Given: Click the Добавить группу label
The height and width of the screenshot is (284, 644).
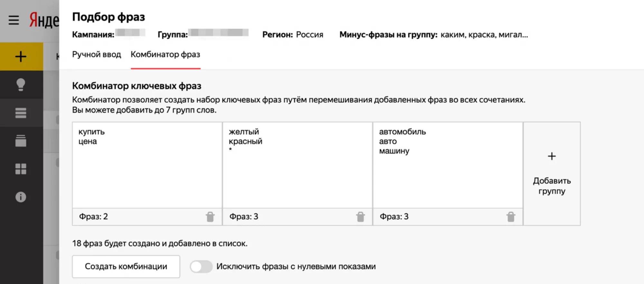Looking at the screenshot, I should pos(552,186).
